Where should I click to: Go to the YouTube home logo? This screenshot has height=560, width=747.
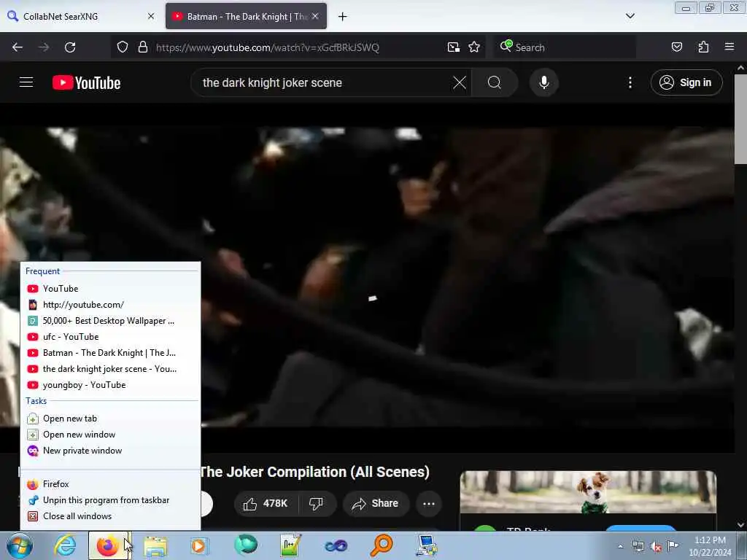click(86, 82)
